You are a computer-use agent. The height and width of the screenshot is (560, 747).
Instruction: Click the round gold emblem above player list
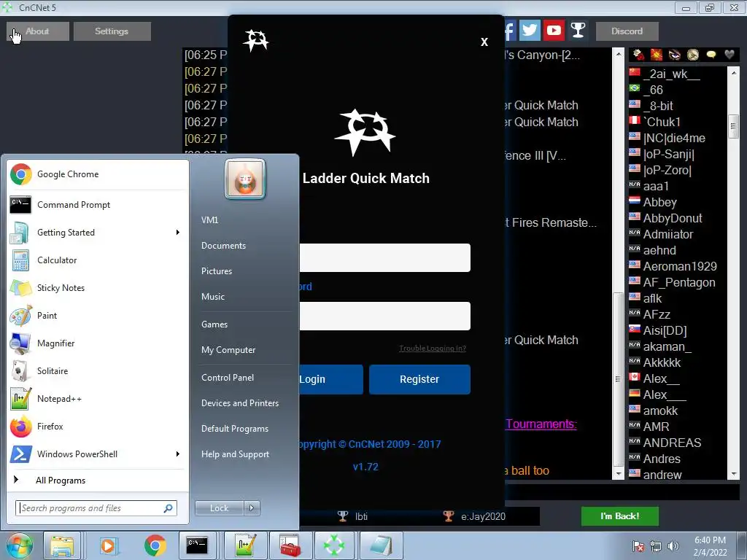pyautogui.click(x=693, y=55)
